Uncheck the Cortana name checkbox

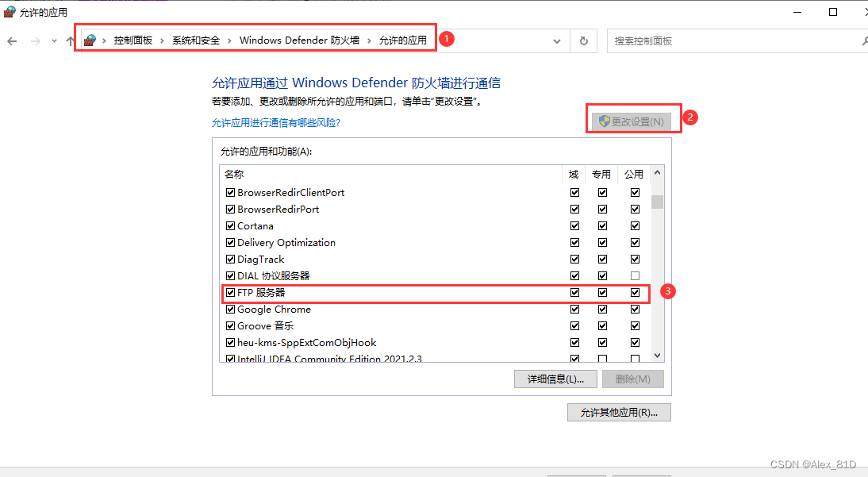click(x=230, y=226)
